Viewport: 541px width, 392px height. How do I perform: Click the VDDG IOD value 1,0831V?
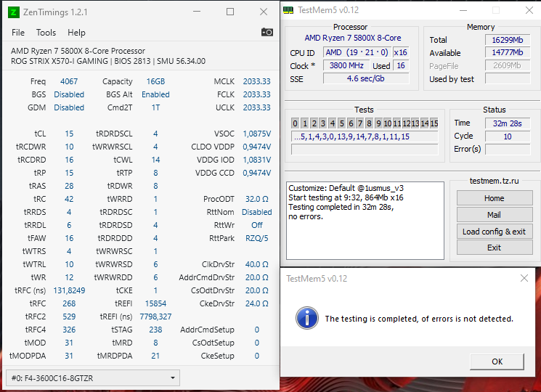256,160
